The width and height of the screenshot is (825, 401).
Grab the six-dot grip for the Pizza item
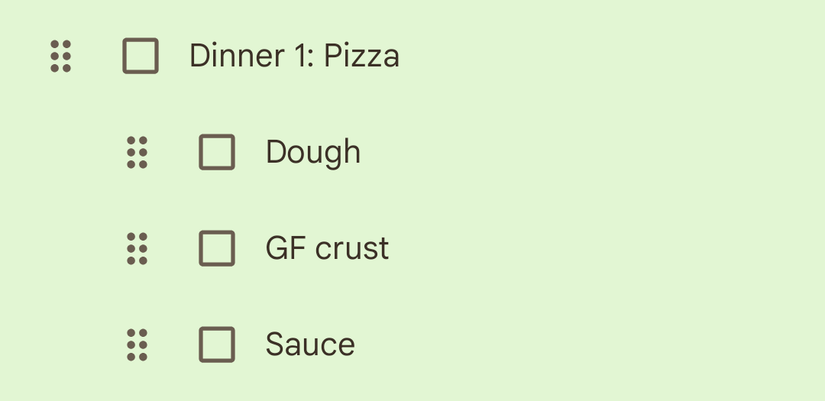(61, 56)
